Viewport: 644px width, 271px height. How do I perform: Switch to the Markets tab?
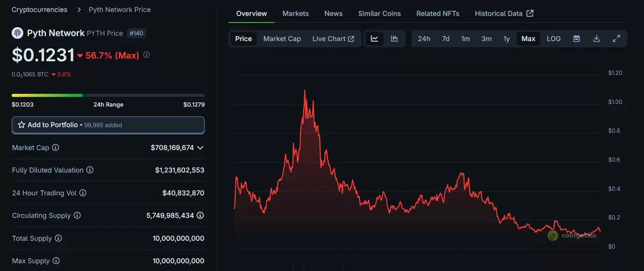[x=295, y=13]
